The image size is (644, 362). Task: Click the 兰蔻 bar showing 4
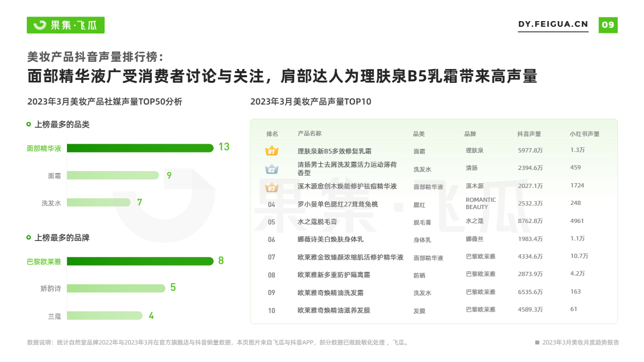coord(105,316)
